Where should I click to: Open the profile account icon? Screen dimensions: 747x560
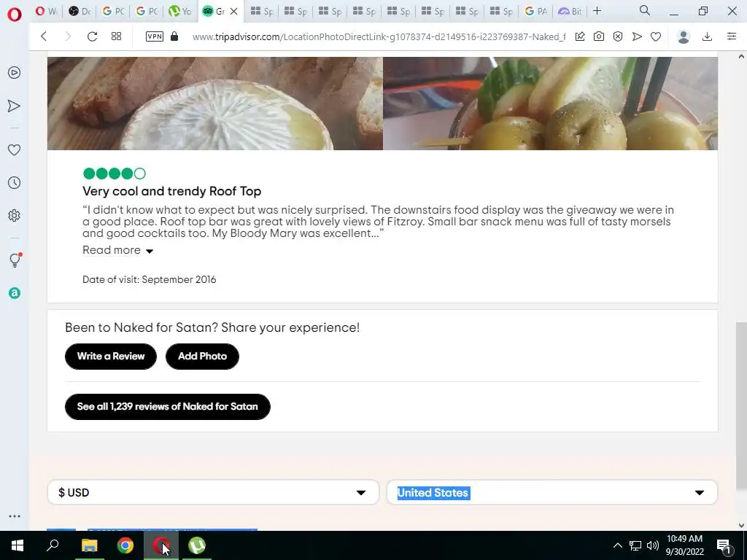[684, 36]
